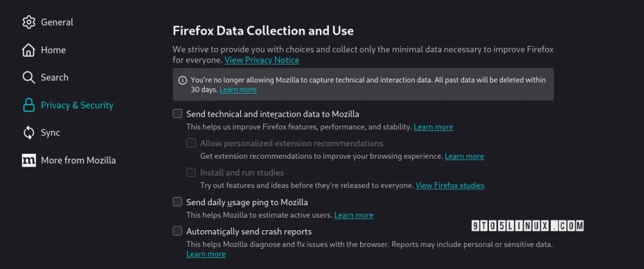Click Learn more under crash reports

(206, 254)
